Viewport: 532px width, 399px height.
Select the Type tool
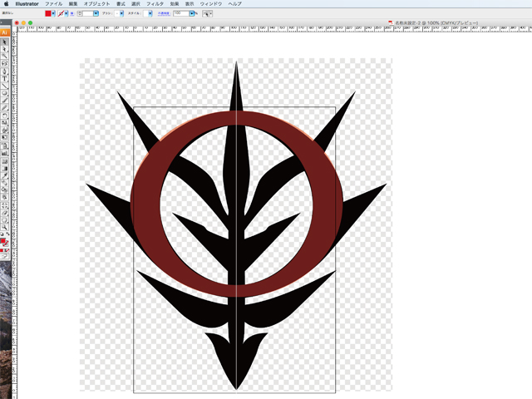5,79
